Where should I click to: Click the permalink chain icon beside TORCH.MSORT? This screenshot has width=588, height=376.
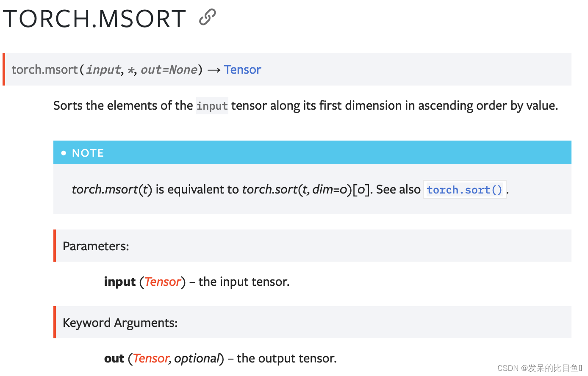point(208,17)
